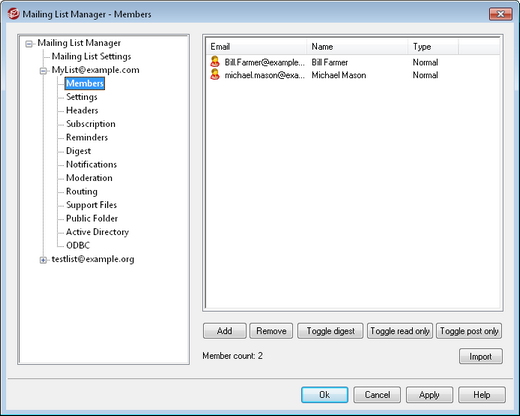Remove the selected member

point(271,331)
